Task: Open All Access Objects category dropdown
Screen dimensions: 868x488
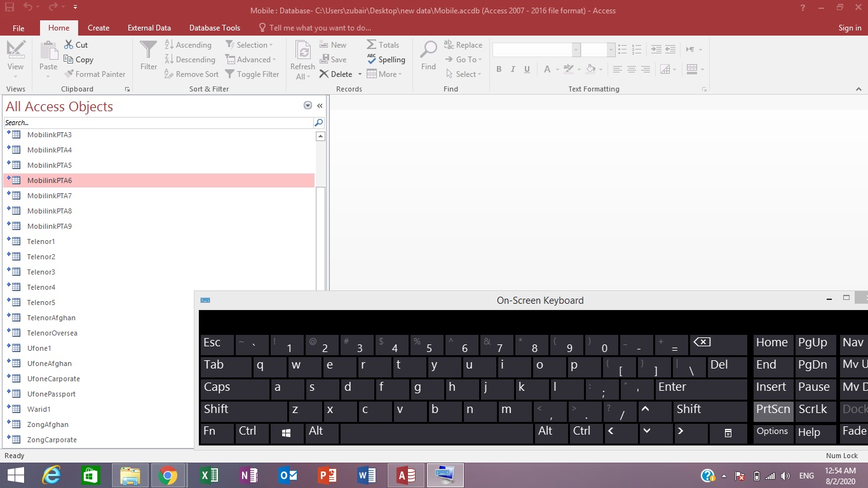Action: coord(308,105)
